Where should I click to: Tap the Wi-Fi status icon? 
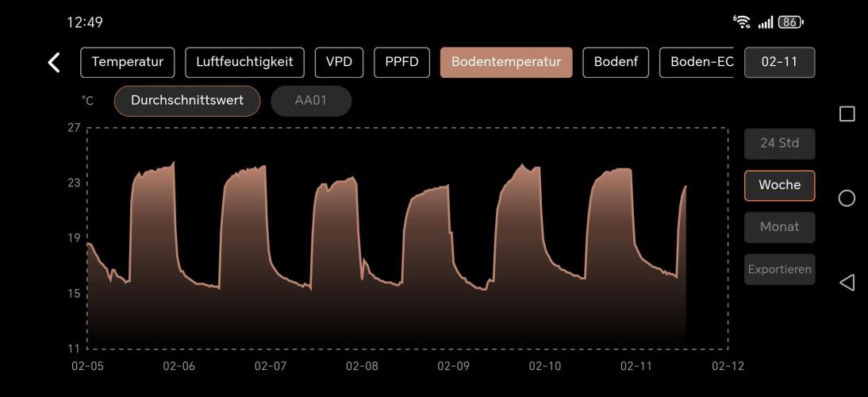[x=743, y=22]
